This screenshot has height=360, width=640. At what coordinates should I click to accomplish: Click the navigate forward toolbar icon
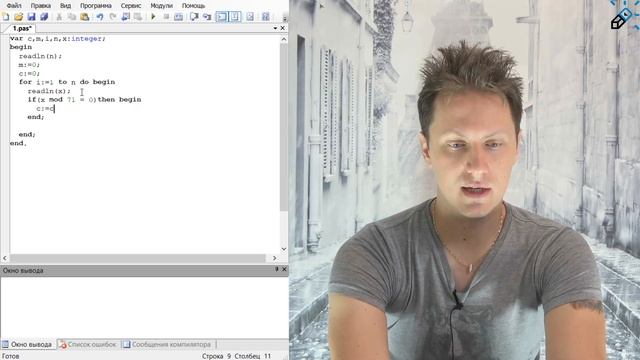click(x=138, y=17)
